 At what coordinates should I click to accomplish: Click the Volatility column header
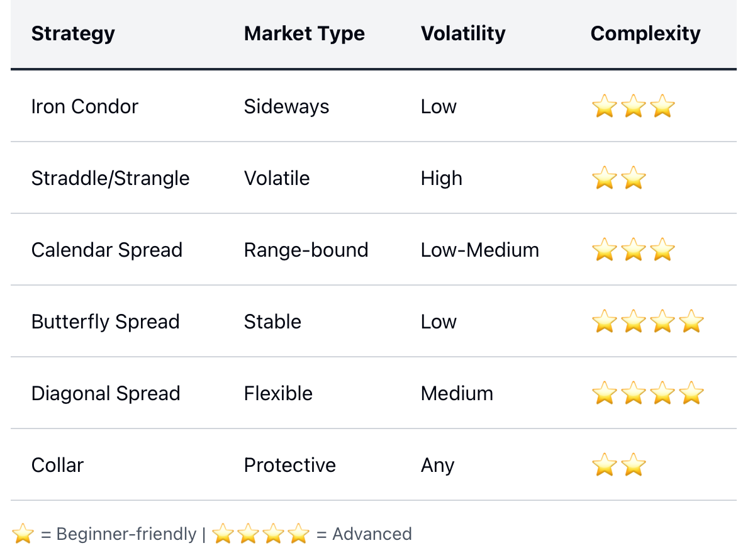point(463,33)
